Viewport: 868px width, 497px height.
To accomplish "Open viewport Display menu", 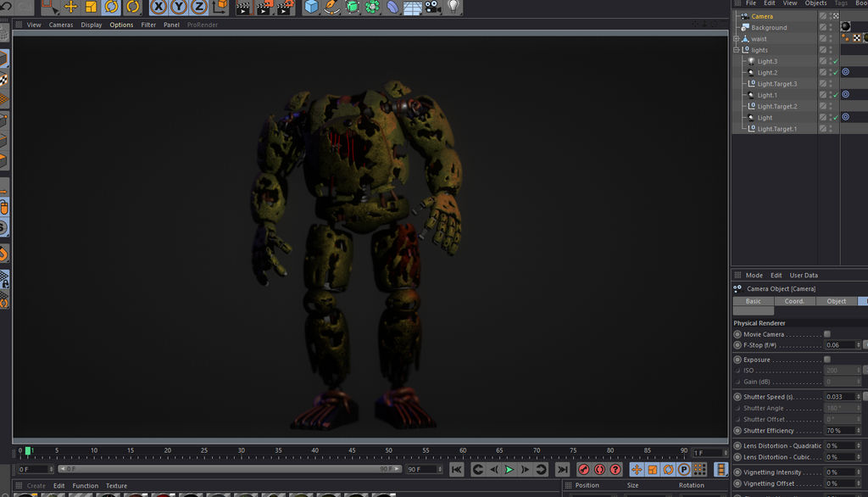I will pos(92,25).
